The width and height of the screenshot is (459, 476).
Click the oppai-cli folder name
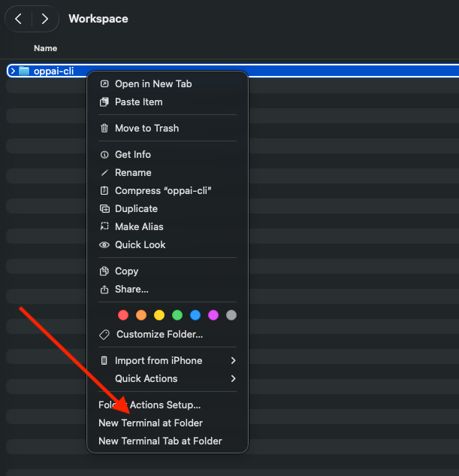[53, 71]
